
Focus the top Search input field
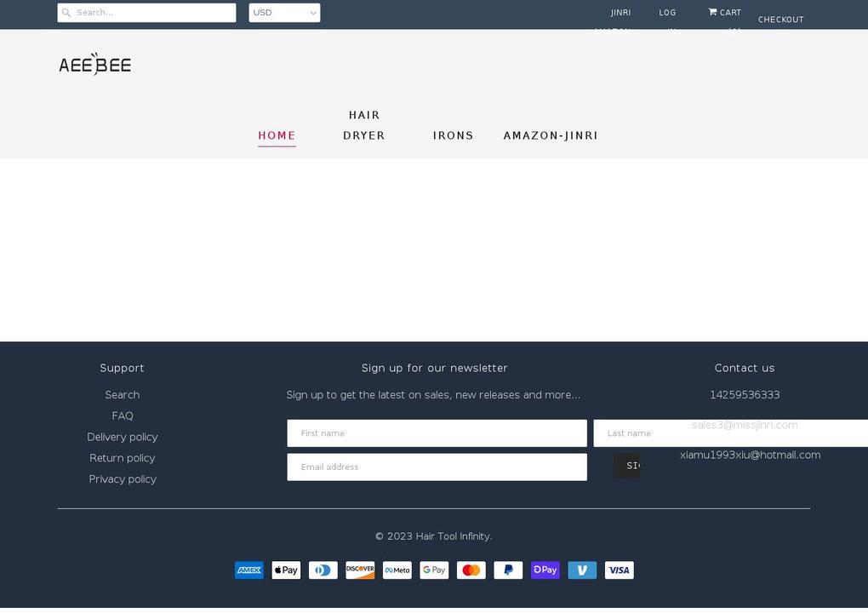point(146,13)
